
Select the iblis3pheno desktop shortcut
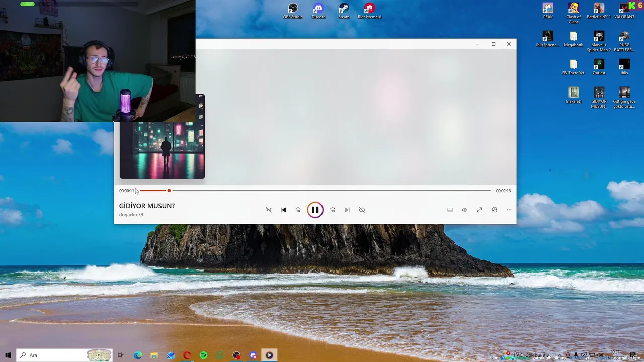point(548,39)
